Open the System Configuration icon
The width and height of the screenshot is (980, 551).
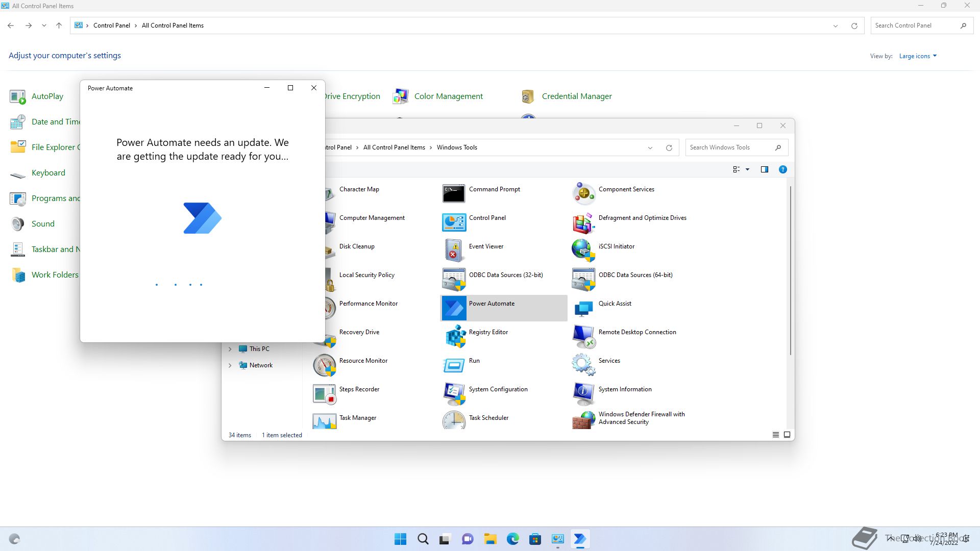coord(454,394)
